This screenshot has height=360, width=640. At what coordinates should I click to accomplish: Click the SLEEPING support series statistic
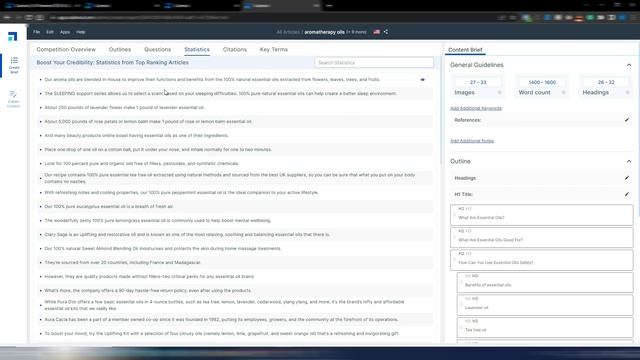tap(220, 93)
